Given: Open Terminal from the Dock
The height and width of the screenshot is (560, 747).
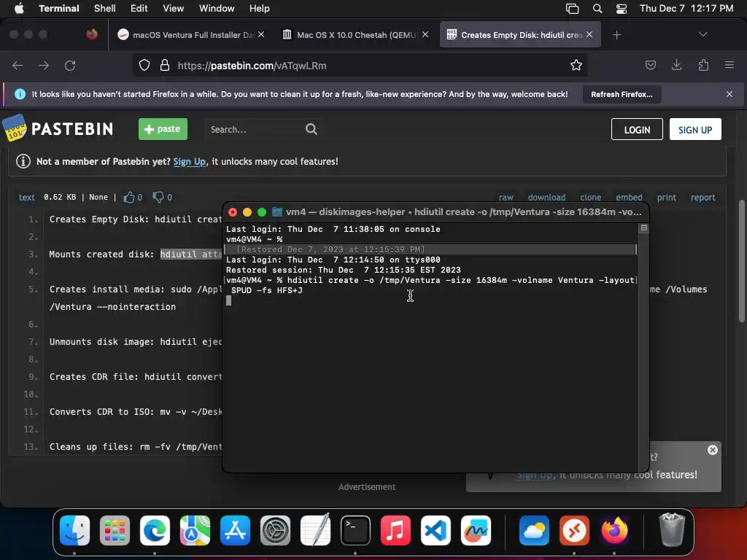Looking at the screenshot, I should 355,531.
